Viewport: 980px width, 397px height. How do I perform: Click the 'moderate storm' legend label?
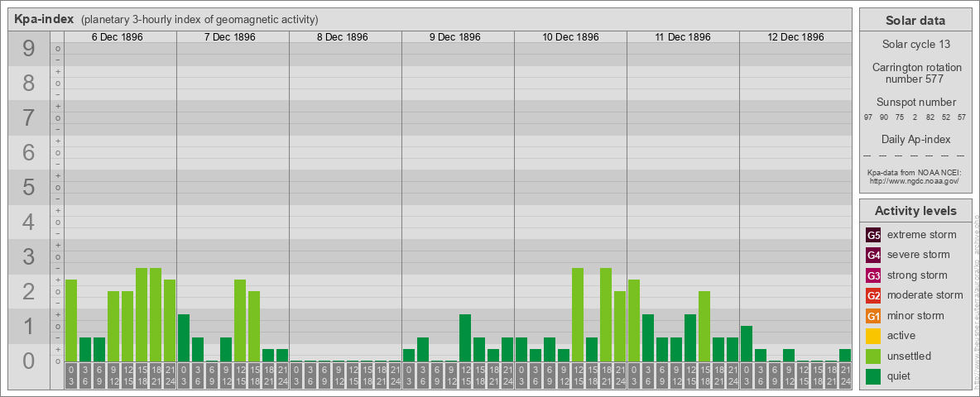tap(925, 295)
